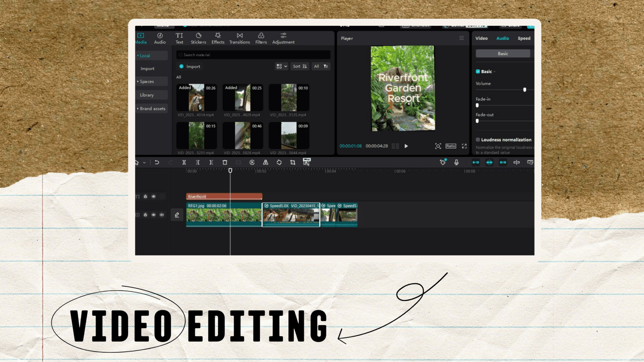Click the Delete right of playhead icon
This screenshot has height=362, width=644.
tap(211, 162)
